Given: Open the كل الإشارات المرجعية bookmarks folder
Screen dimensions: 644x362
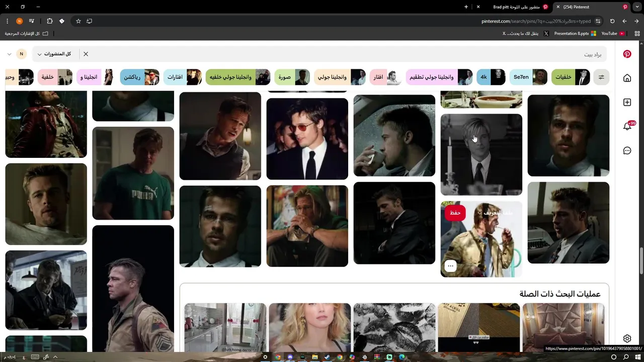Looking at the screenshot, I should 27,34.
